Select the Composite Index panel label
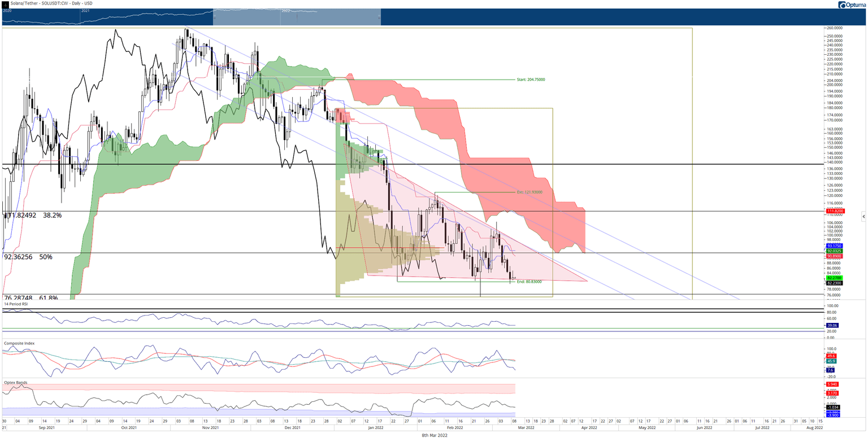The width and height of the screenshot is (868, 442). point(19,343)
